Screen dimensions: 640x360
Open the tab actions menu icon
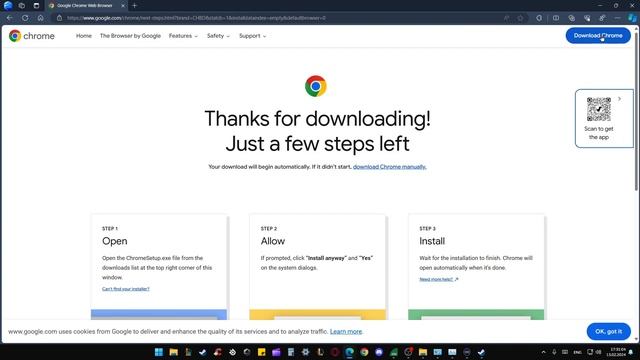point(36,6)
